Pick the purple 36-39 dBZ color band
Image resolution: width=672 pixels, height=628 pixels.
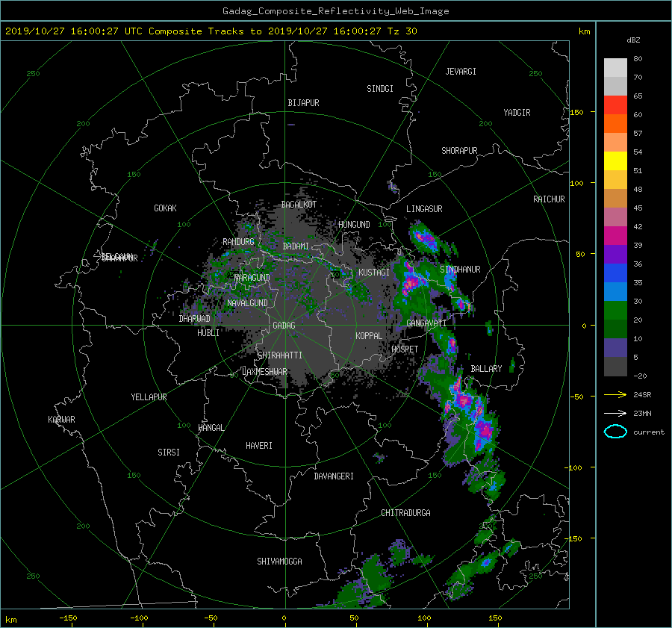pos(615,254)
